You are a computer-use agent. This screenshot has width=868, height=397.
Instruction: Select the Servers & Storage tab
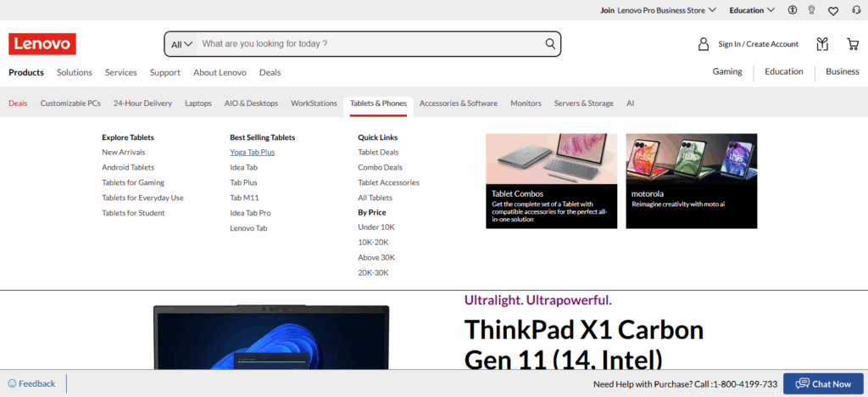[x=584, y=103]
